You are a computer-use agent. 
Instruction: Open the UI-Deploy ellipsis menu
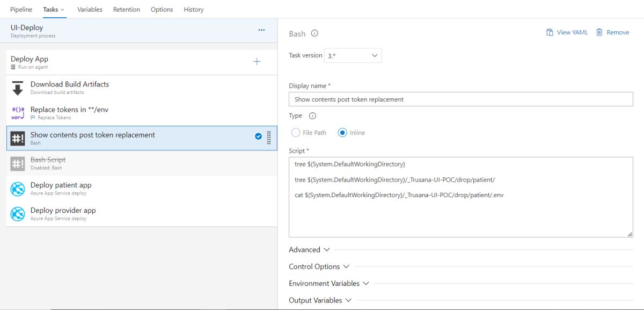(261, 30)
